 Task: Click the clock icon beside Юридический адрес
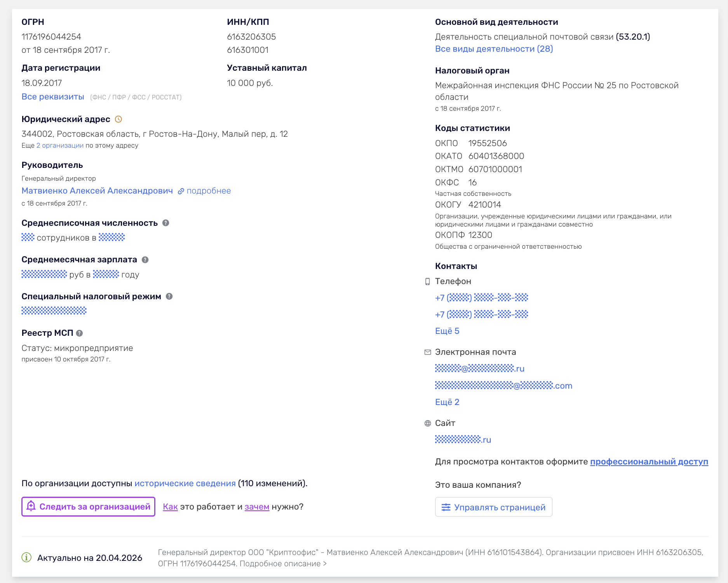click(118, 119)
